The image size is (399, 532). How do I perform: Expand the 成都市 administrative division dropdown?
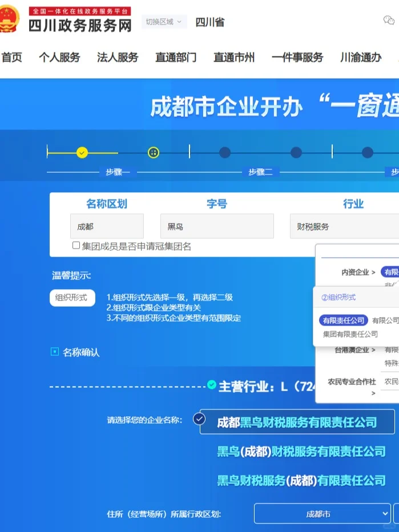[322, 514]
